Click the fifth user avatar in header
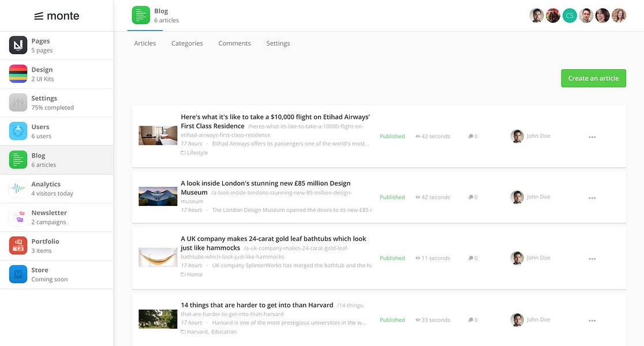 tap(602, 16)
